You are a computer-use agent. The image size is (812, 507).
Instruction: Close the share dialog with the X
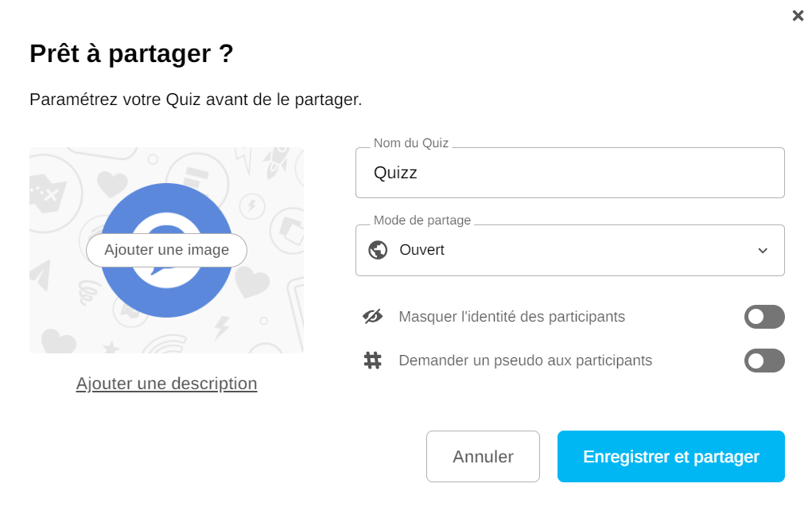coord(798,16)
